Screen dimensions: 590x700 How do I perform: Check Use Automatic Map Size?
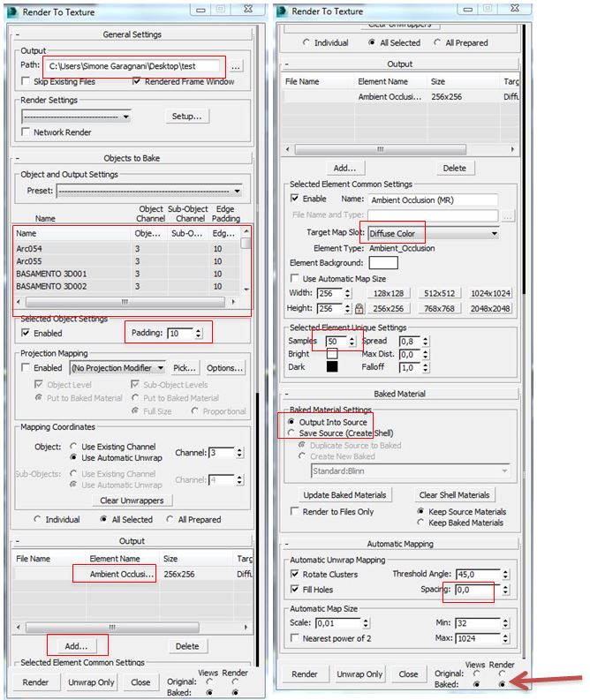pyautogui.click(x=294, y=279)
